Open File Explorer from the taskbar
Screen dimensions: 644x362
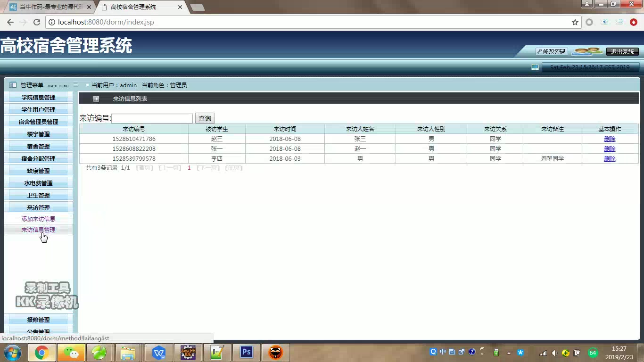pyautogui.click(x=128, y=353)
